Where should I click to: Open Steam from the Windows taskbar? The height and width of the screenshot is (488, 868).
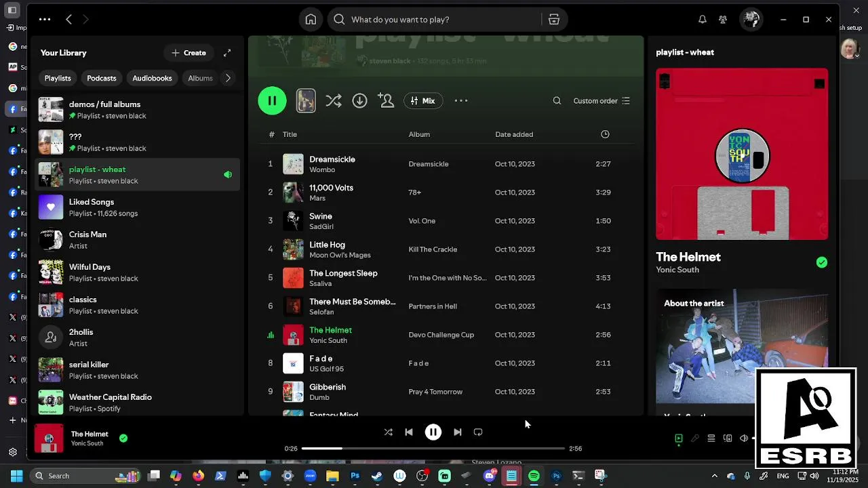click(x=377, y=476)
